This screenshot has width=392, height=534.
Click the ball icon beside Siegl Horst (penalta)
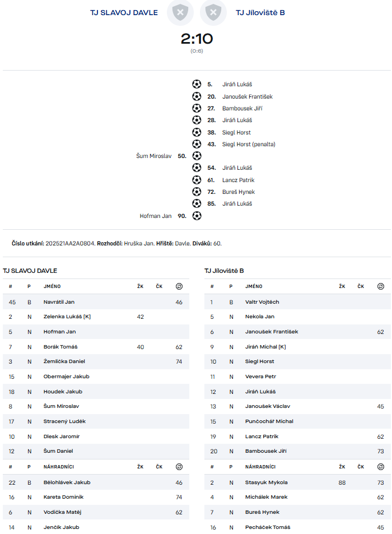pyautogui.click(x=197, y=144)
